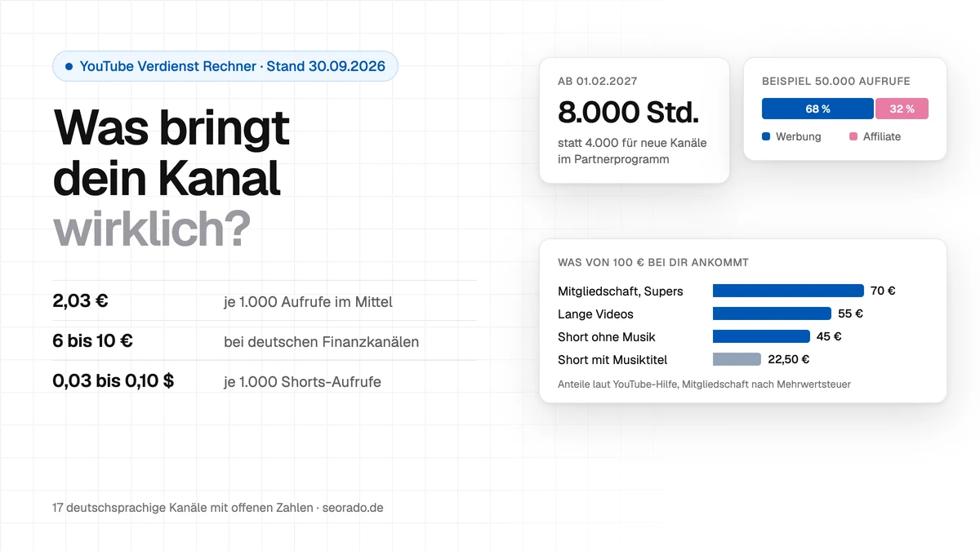
Task: Click the '70 €' value
Action: tap(883, 291)
